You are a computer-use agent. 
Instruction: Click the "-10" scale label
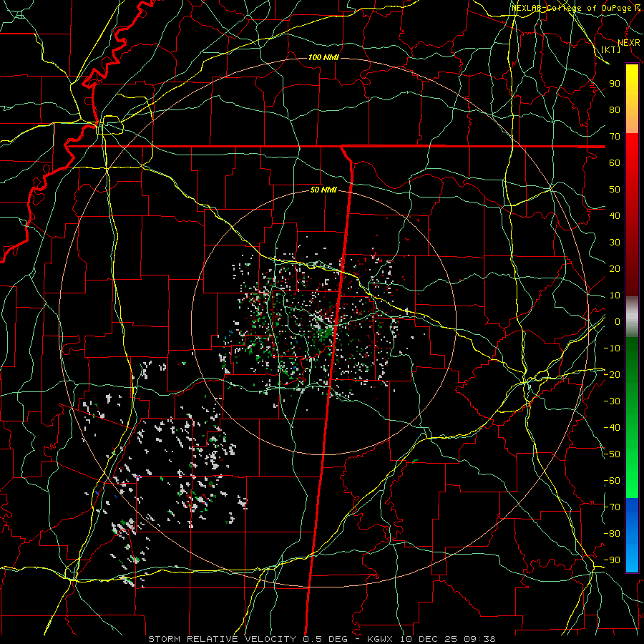[x=612, y=348]
